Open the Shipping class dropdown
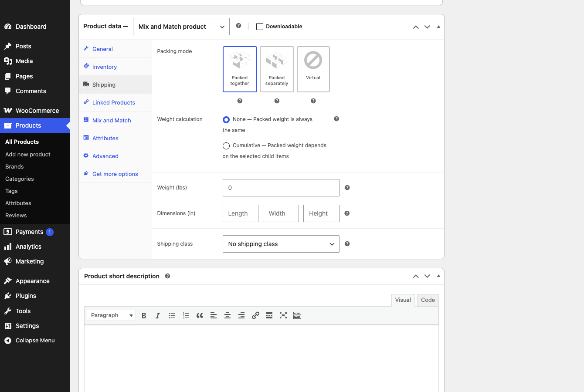Image resolution: width=584 pixels, height=392 pixels. (281, 244)
